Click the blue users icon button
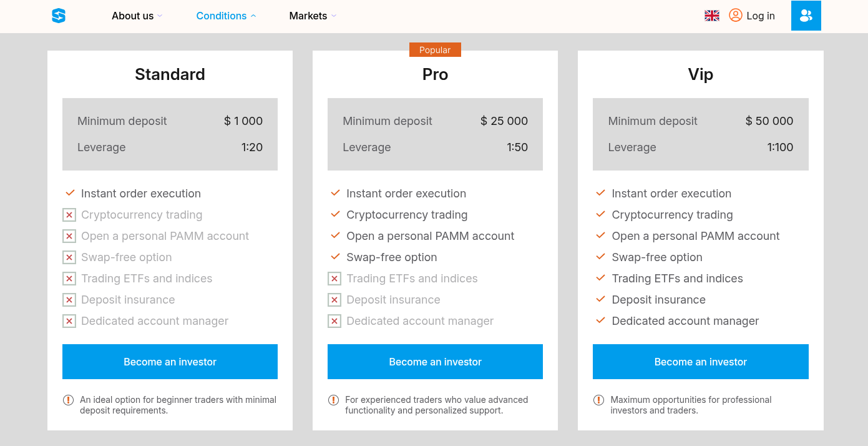868x446 pixels. pos(806,16)
